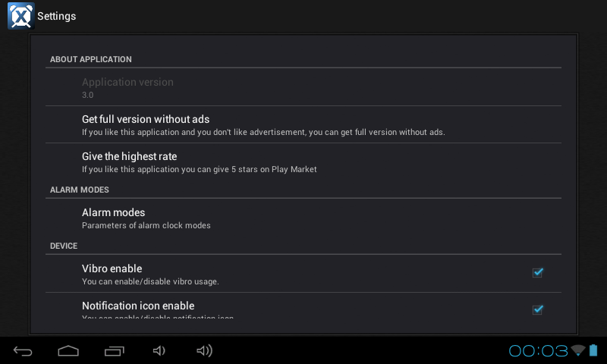Tap the Settings title in action bar
This screenshot has height=364, width=607.
click(x=56, y=16)
